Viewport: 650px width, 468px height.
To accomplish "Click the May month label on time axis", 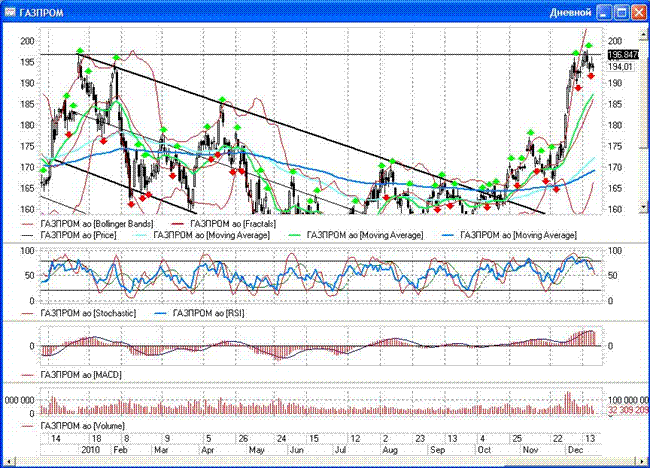I will [256, 450].
